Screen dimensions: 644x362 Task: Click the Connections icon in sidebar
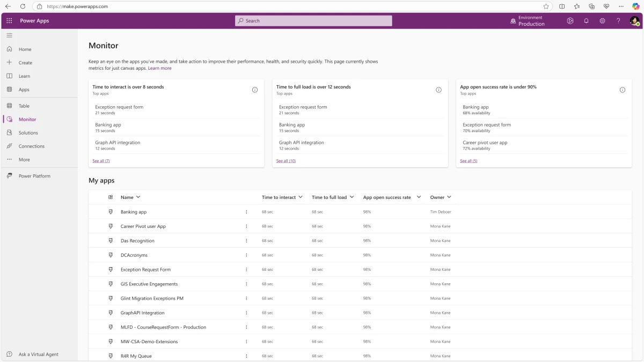pyautogui.click(x=9, y=146)
